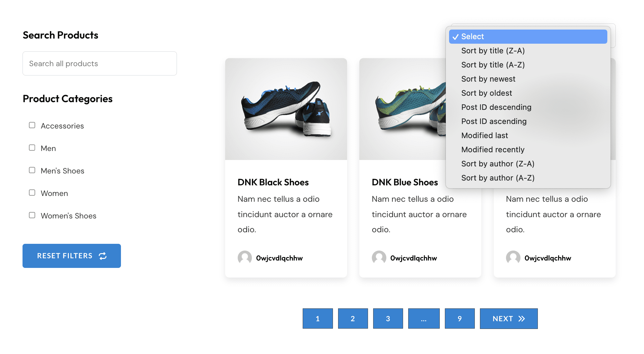Click the avatar icon on DNK Black Shoes card
This screenshot has height=354, width=644.
(x=245, y=258)
